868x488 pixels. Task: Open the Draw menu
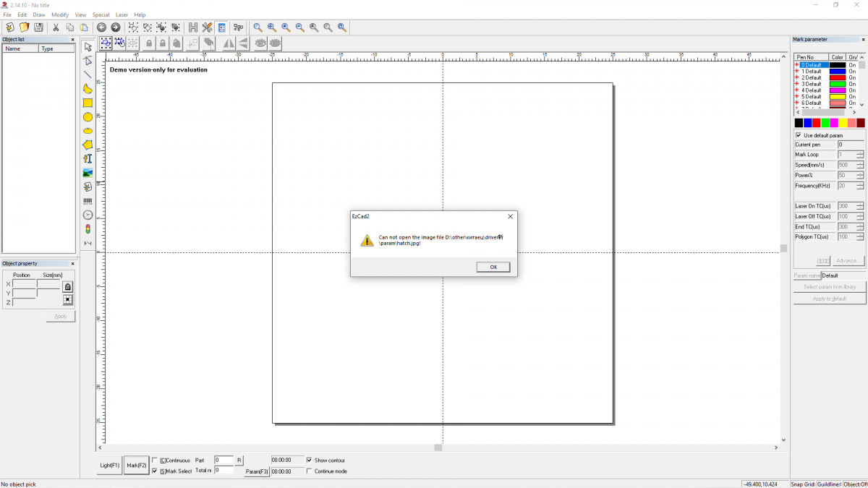point(39,14)
